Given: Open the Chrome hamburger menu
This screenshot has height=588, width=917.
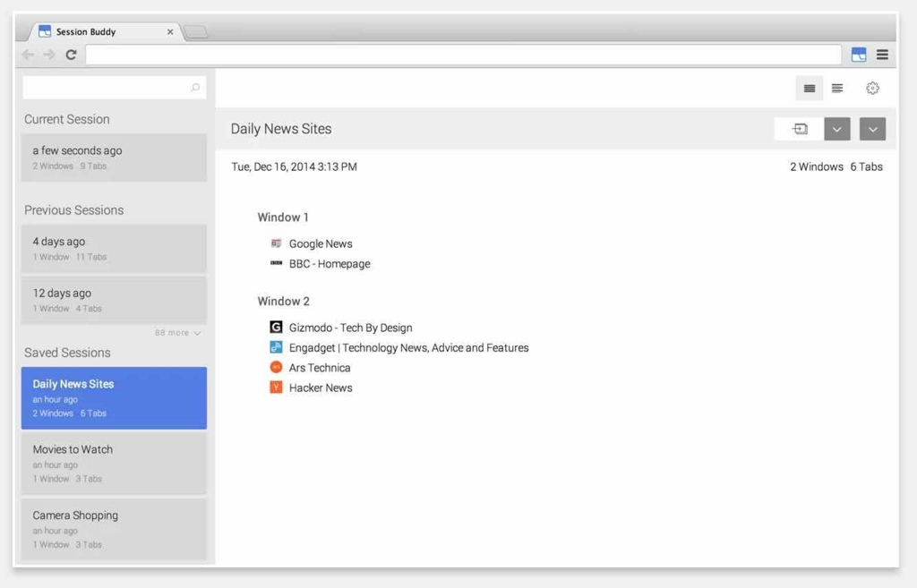Looking at the screenshot, I should pyautogui.click(x=882, y=55).
